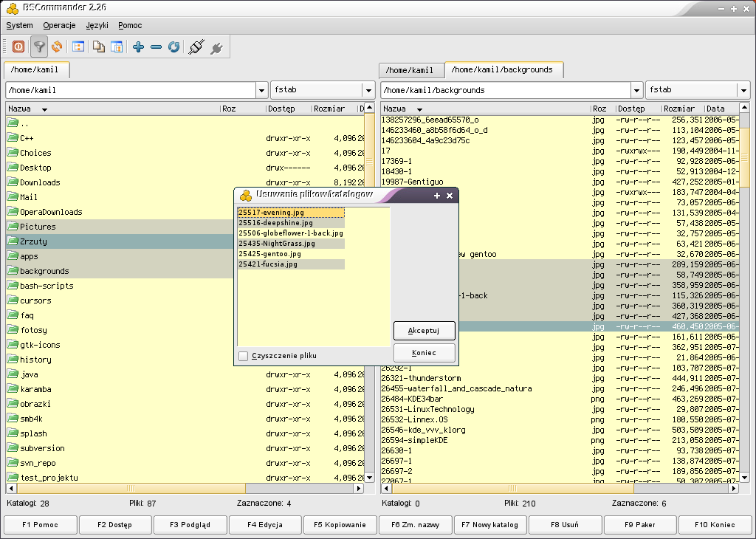The image size is (756, 539).
Task: Click the blue circular reverse-selection icon
Action: coord(173,47)
